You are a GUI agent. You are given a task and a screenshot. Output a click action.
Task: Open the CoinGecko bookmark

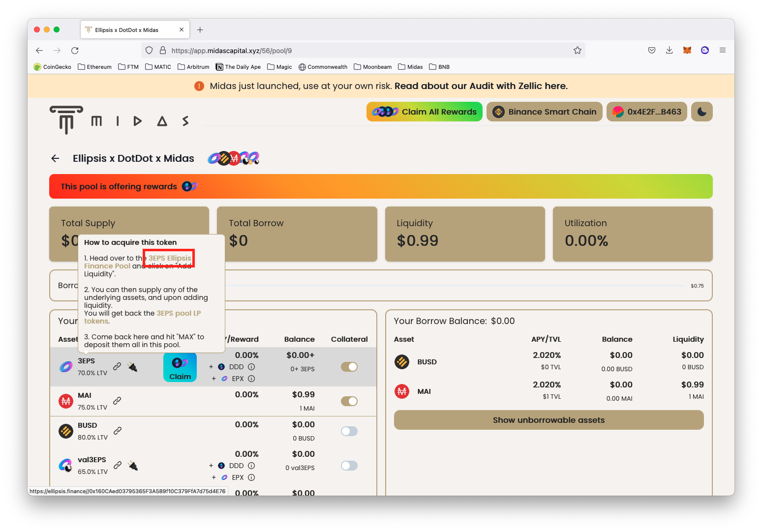52,67
